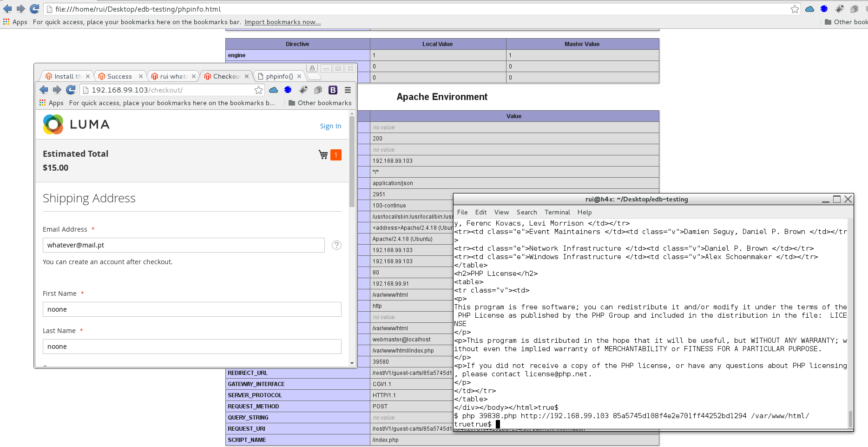Click the Import bookmarks now link

click(283, 22)
